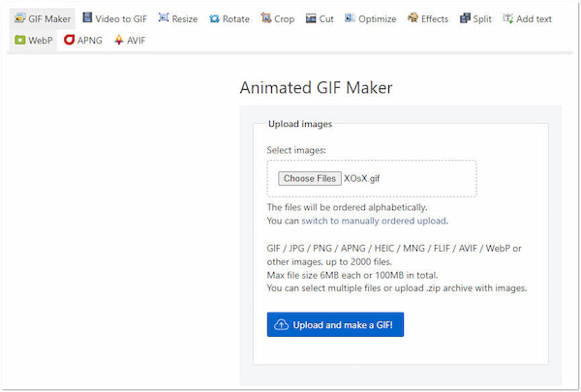Click the line about uploading .zip archive
Image resolution: width=581 pixels, height=392 pixels.
[x=397, y=288]
